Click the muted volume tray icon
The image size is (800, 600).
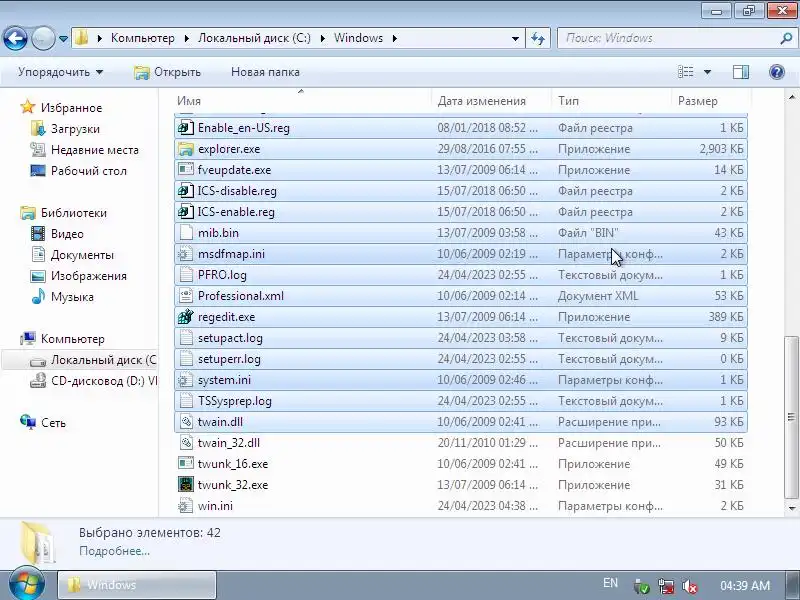[690, 586]
